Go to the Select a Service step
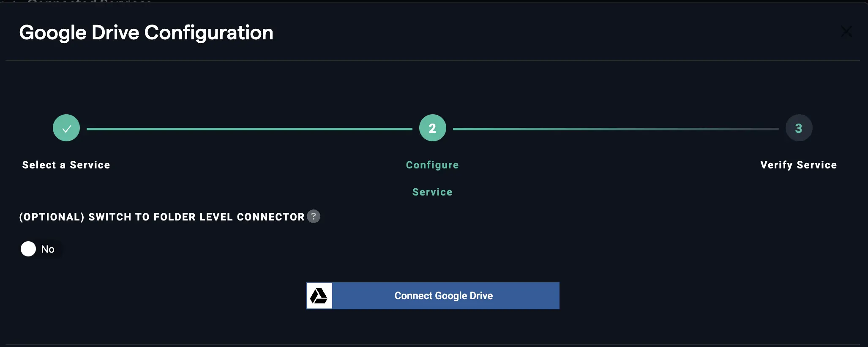868x347 pixels. click(x=66, y=165)
